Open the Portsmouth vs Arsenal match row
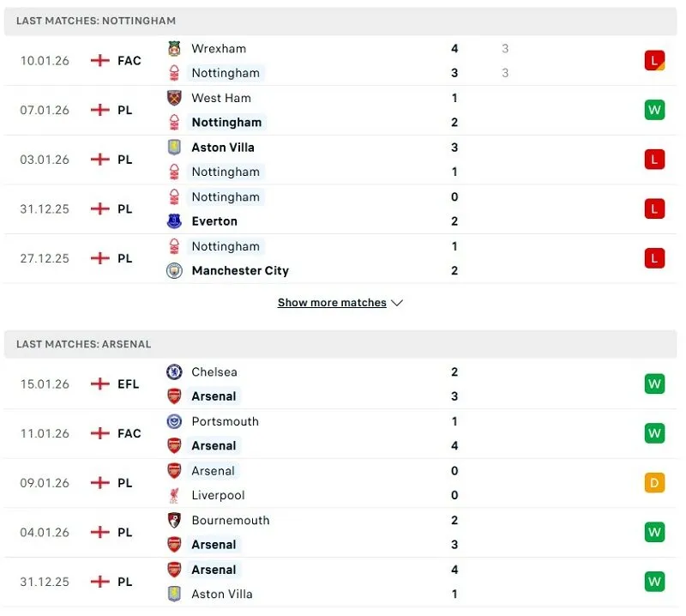 coord(343,433)
